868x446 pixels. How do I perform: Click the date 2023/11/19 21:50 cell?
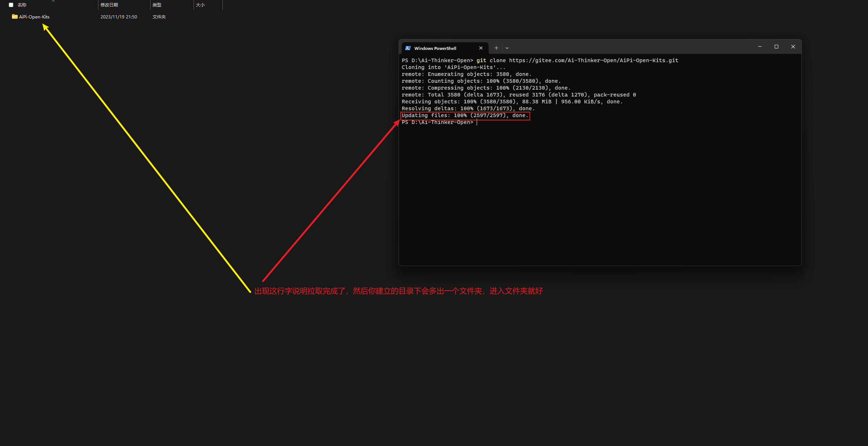pyautogui.click(x=119, y=17)
